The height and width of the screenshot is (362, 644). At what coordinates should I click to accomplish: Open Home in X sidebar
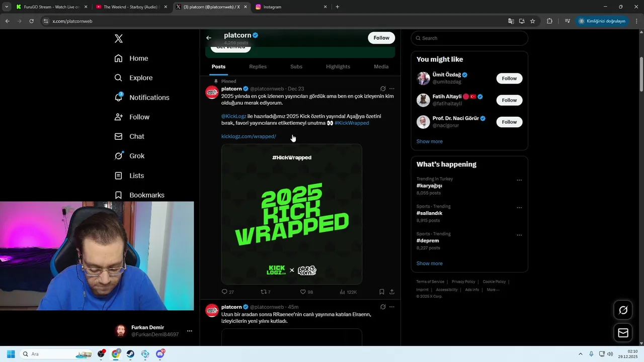(x=131, y=58)
